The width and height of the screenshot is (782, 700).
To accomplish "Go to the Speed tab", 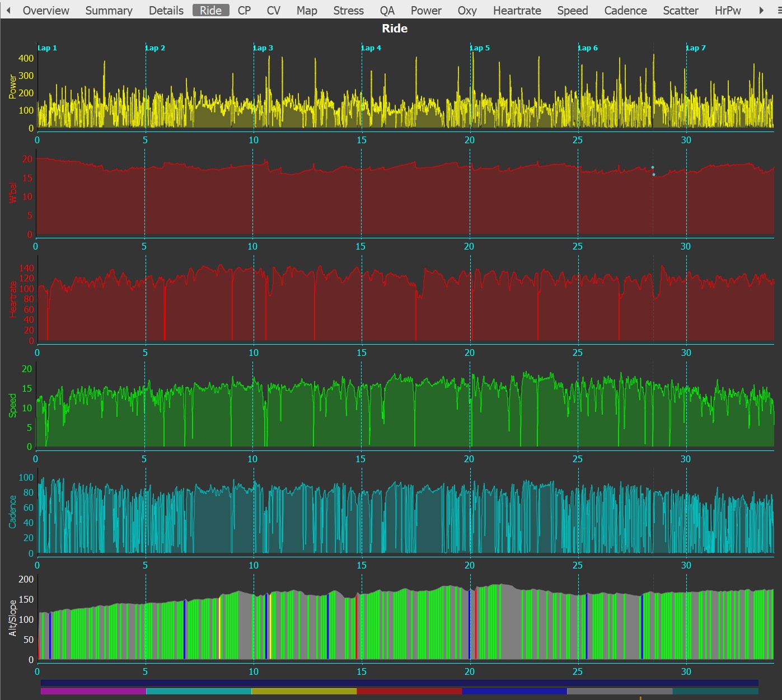I will point(572,10).
